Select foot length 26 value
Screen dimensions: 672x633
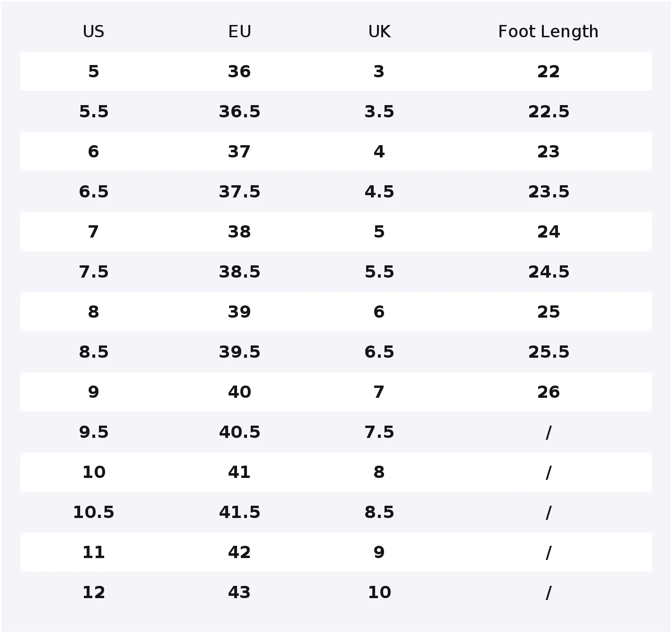click(549, 392)
